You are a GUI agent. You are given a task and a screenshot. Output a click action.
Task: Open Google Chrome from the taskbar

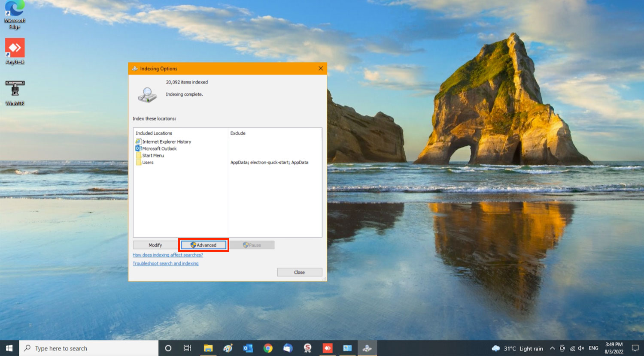click(x=268, y=348)
